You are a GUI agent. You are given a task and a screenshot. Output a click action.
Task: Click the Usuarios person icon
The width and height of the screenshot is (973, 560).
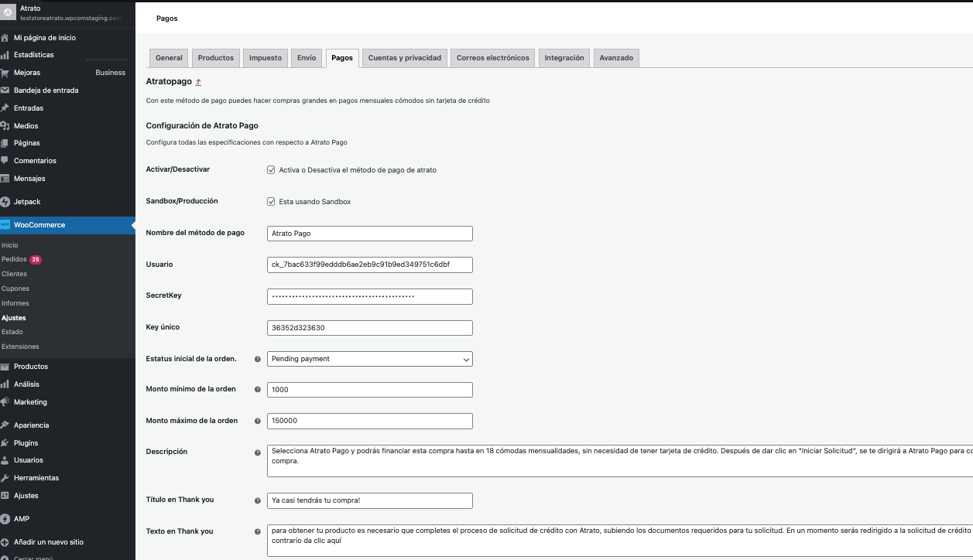click(x=5, y=460)
